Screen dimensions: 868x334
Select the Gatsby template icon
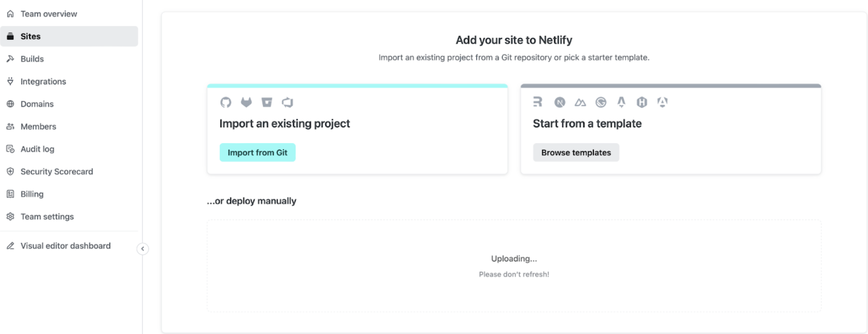(601, 102)
